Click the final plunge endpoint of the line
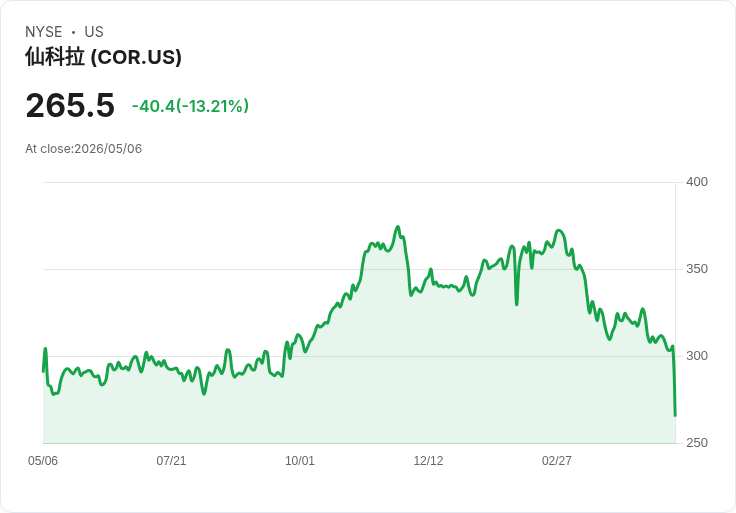 coord(675,415)
